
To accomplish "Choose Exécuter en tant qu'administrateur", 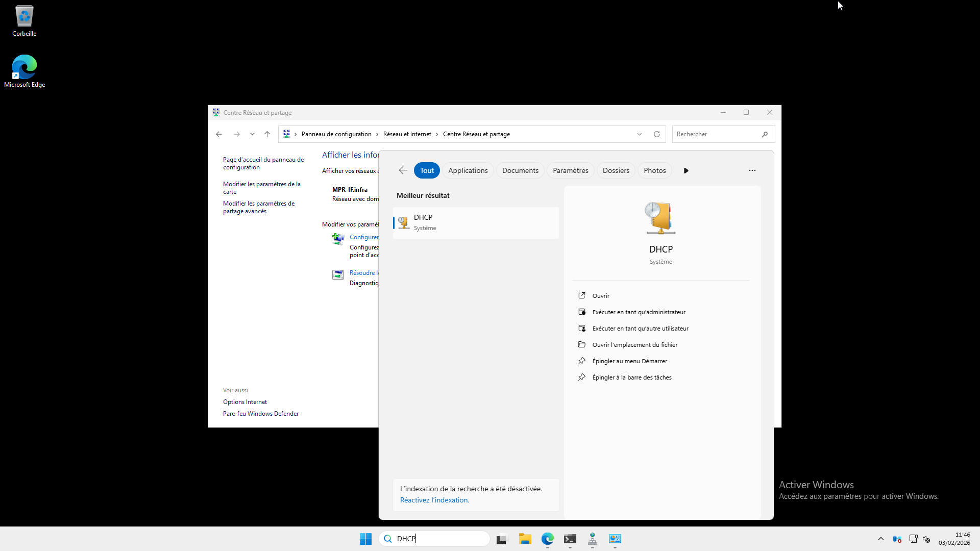I will click(639, 312).
